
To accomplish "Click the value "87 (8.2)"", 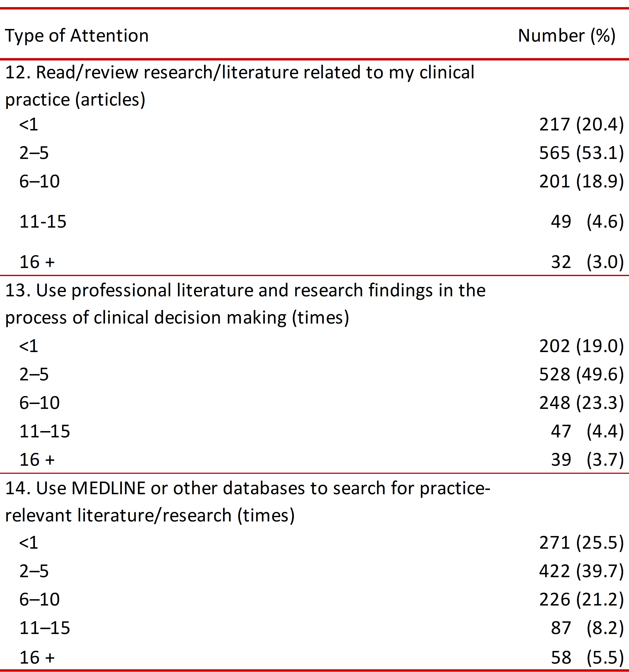I will click(x=587, y=628).
